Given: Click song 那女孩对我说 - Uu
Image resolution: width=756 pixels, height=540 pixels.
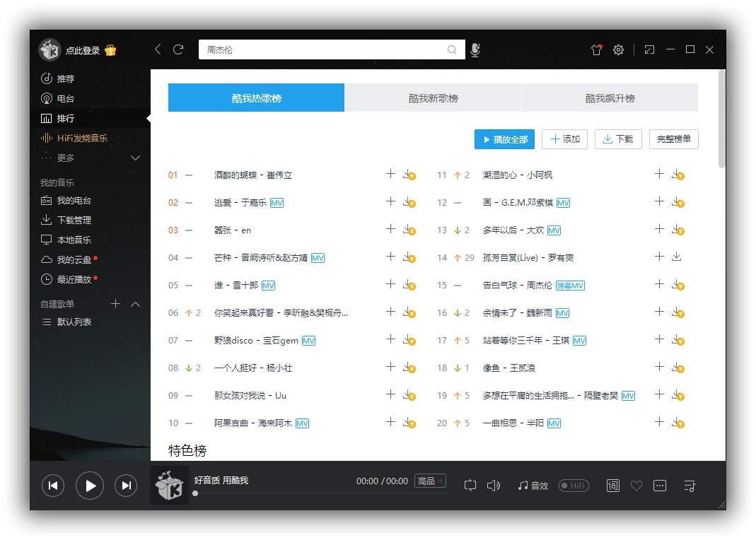Looking at the screenshot, I should [x=250, y=396].
